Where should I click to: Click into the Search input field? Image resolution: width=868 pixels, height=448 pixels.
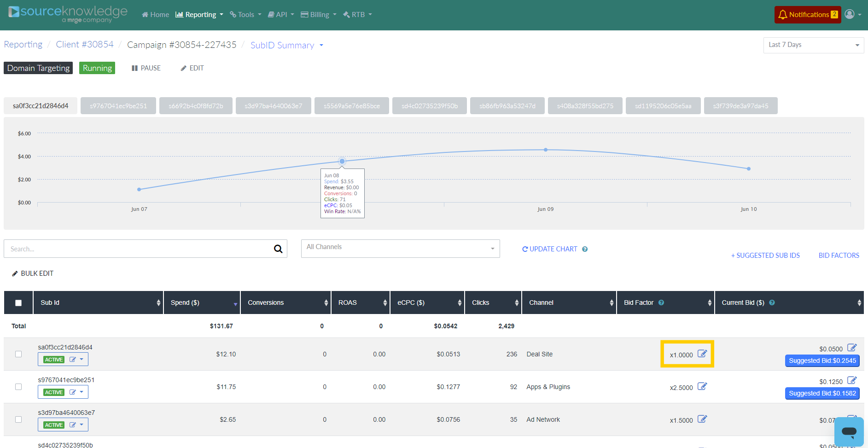[138, 249]
